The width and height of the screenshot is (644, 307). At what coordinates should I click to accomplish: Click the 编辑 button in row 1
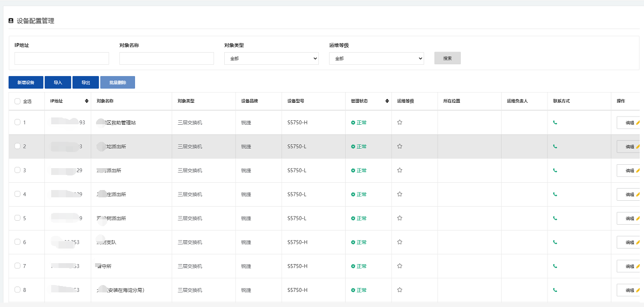coord(629,123)
